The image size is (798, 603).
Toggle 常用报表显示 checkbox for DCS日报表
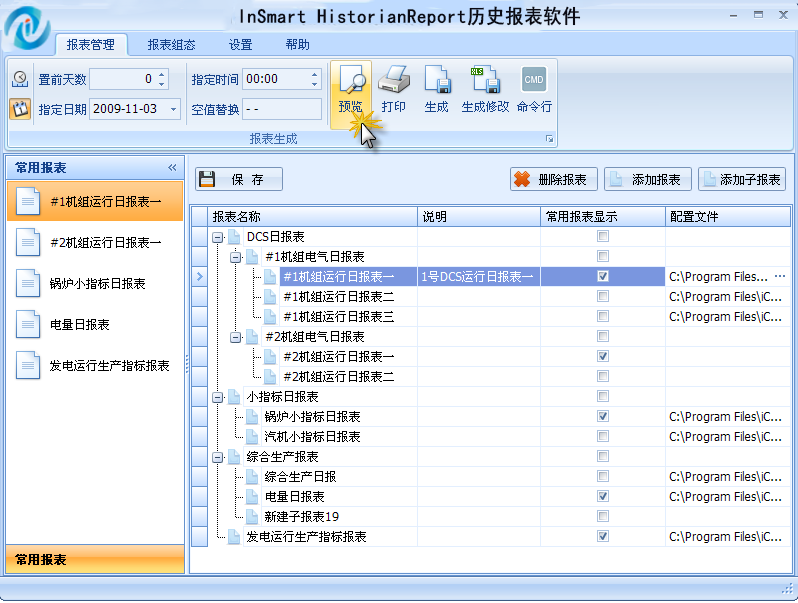[x=603, y=236]
